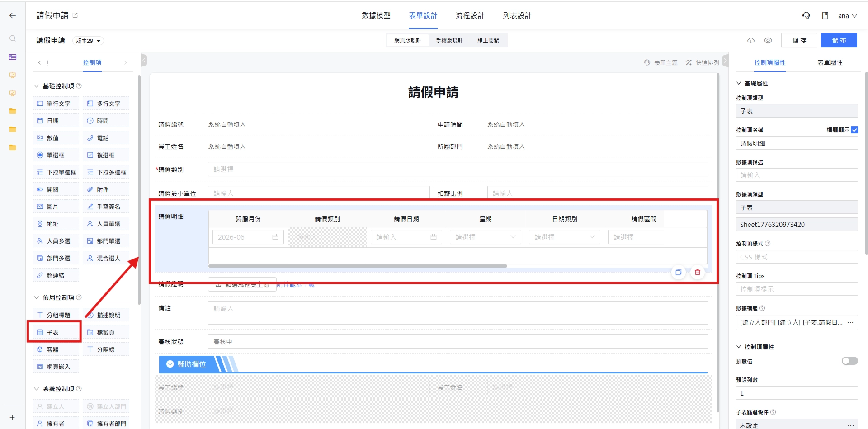868x429 pixels.
Task: Switch to the 流程設計 tab
Action: click(x=470, y=15)
